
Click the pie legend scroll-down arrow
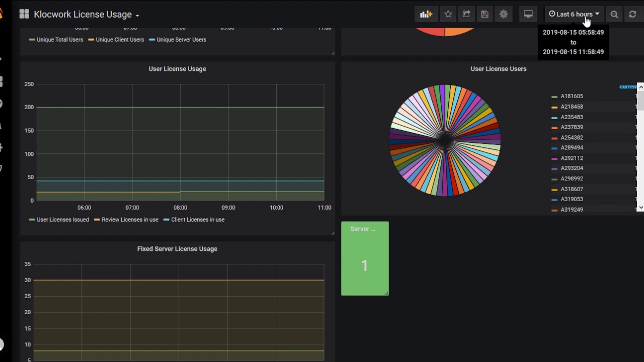640,207
